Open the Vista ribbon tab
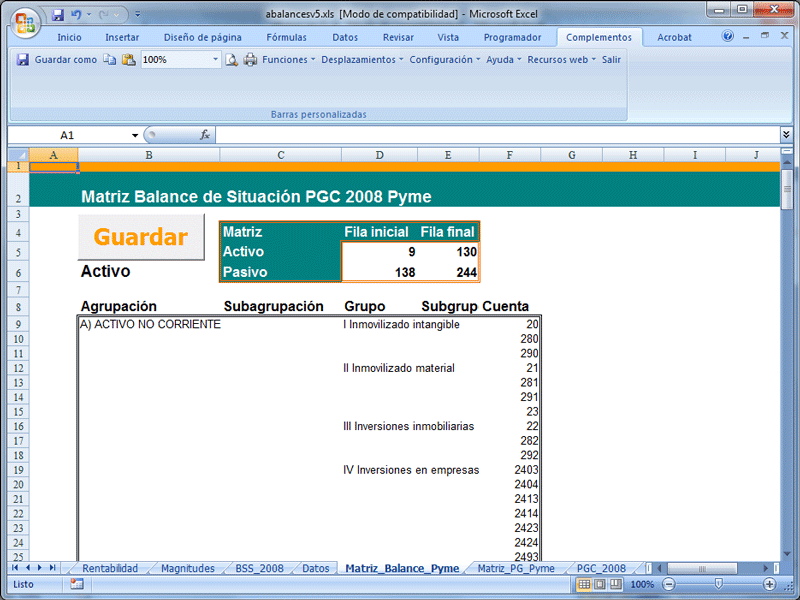 (448, 37)
